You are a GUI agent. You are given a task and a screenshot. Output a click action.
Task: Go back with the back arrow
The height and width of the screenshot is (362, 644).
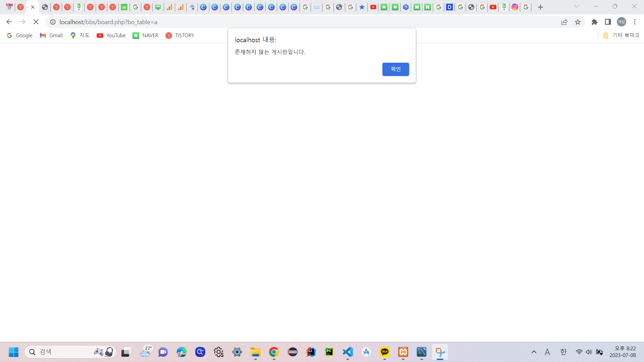click(x=9, y=22)
